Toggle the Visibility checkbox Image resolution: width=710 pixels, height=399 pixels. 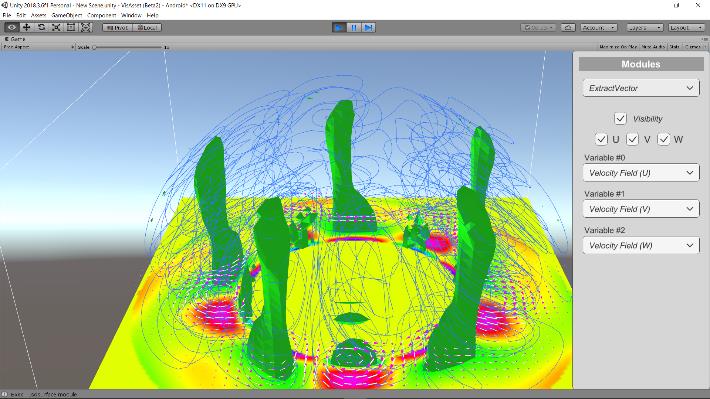pos(620,119)
